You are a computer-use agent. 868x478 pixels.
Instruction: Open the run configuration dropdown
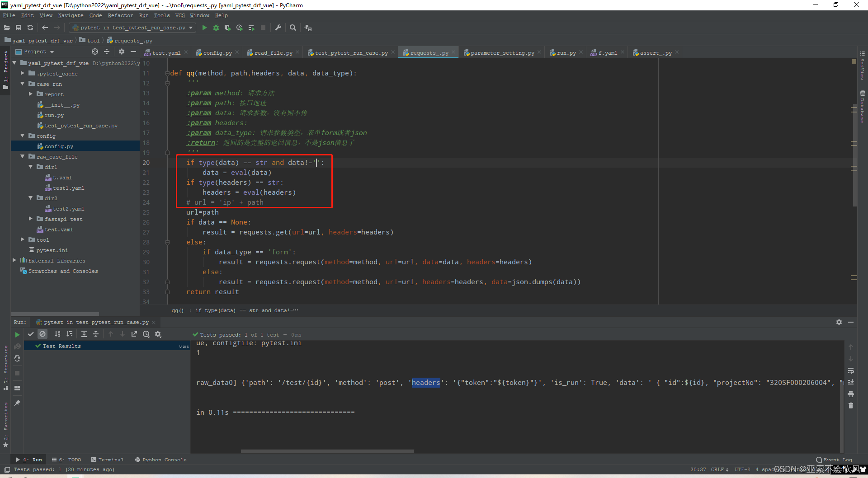point(133,28)
